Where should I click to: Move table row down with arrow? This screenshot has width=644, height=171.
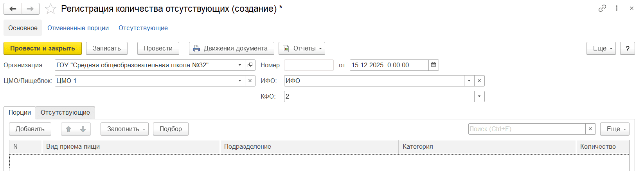[x=83, y=129]
